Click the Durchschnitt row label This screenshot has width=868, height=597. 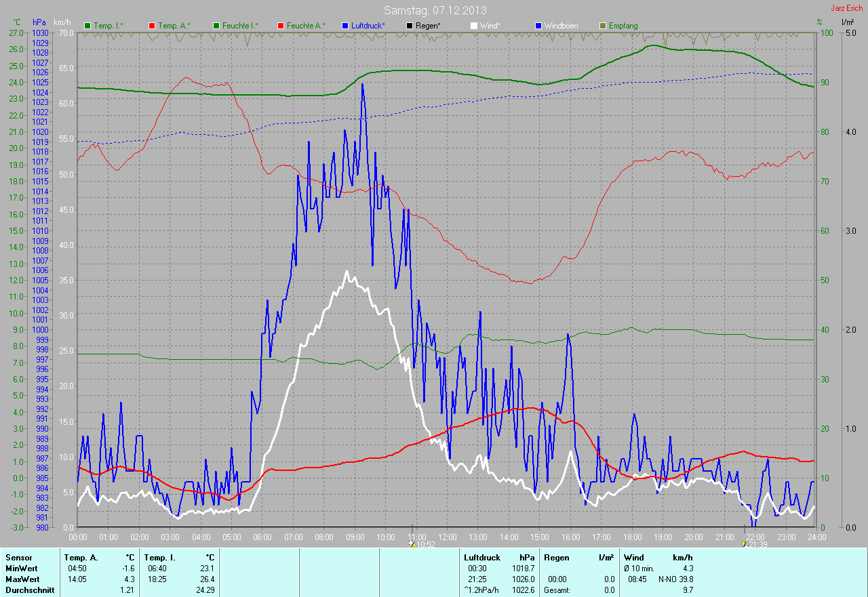click(30, 590)
